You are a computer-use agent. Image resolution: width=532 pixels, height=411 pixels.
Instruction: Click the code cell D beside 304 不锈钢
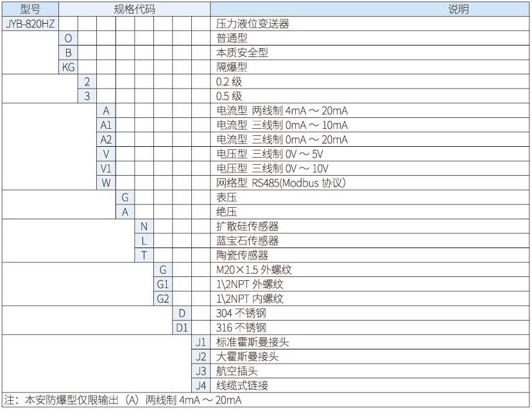tap(182, 313)
